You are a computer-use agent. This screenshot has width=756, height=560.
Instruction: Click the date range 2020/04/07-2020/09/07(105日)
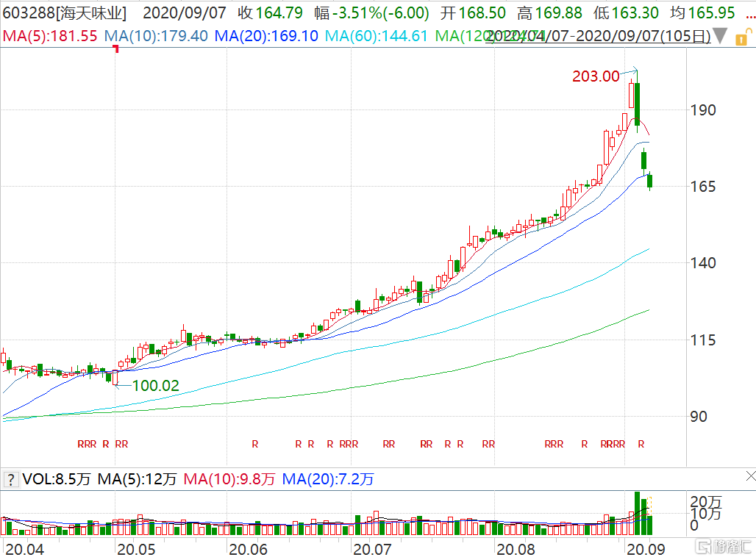pyautogui.click(x=598, y=36)
